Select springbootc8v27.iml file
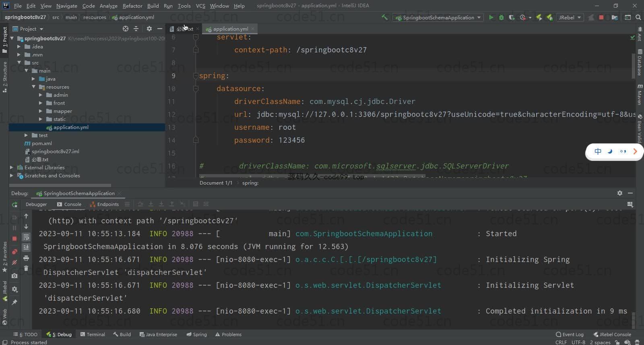 55,152
